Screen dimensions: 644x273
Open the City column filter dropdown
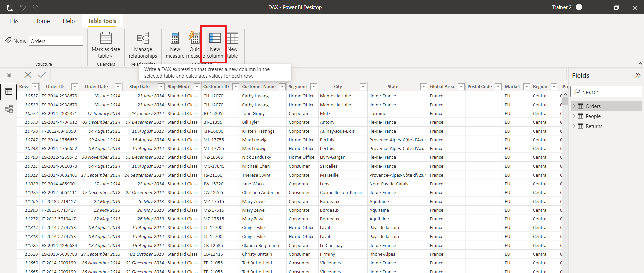click(363, 87)
